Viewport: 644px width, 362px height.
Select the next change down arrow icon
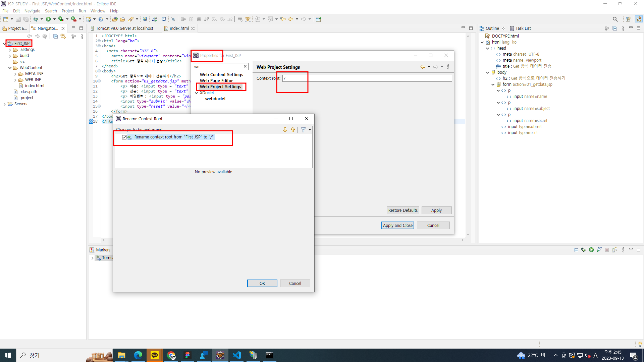(285, 130)
